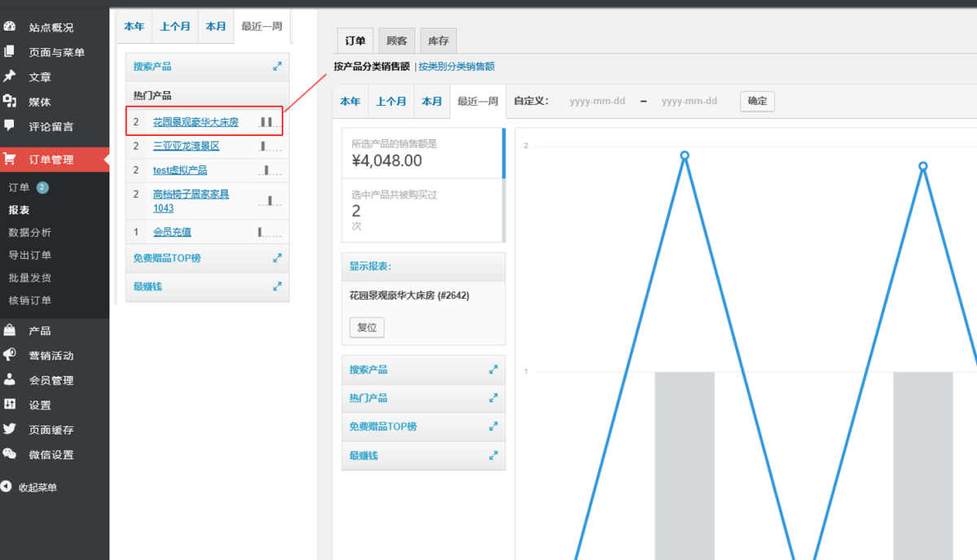Click the 订单管理 shopping cart icon
977x560 pixels.
click(x=10, y=160)
